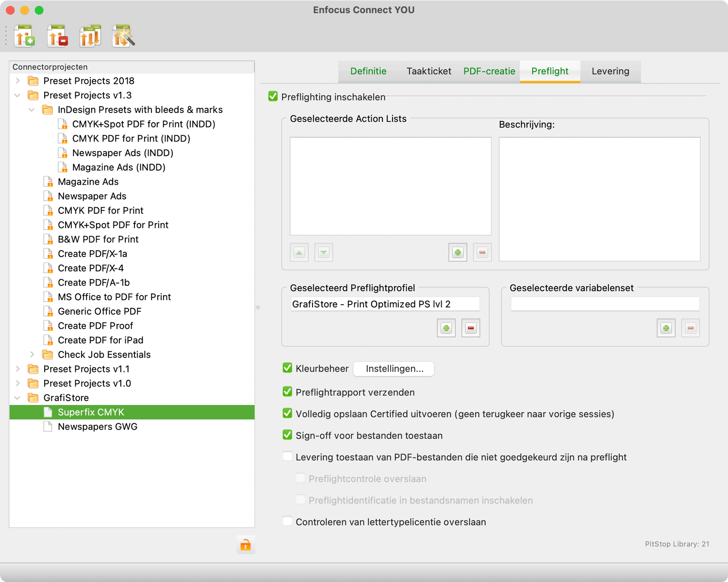Collapse the InDesign Presets with bleeds & marks folder

coord(32,110)
